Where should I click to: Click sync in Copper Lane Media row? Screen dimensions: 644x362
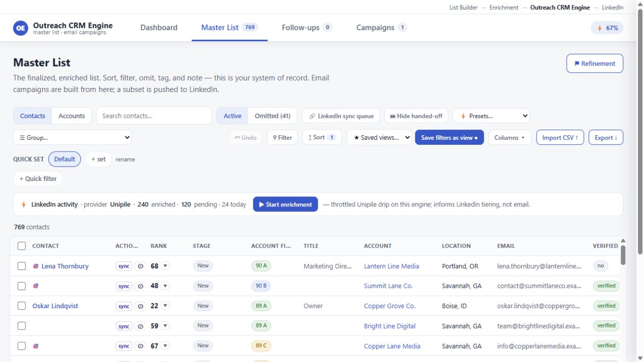tap(124, 346)
